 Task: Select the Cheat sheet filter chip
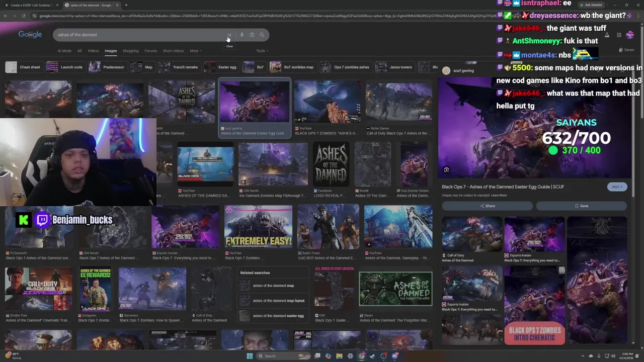24,67
